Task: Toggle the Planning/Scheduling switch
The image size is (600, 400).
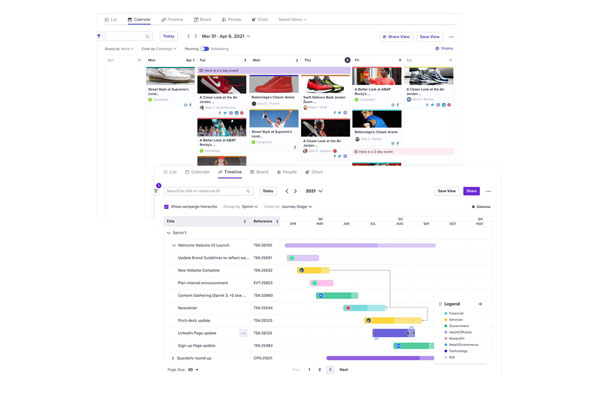Action: point(204,48)
